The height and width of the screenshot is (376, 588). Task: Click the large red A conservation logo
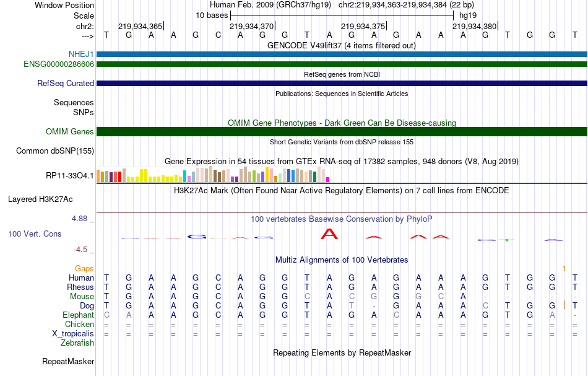[329, 234]
